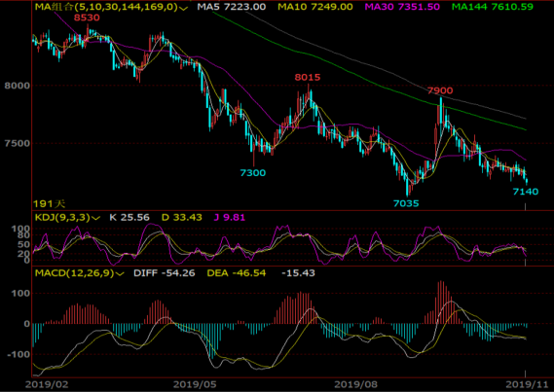Viewport: 554px width, 392px height.
Task: Select the MA10 7249.00 legend label
Action: click(x=315, y=7)
